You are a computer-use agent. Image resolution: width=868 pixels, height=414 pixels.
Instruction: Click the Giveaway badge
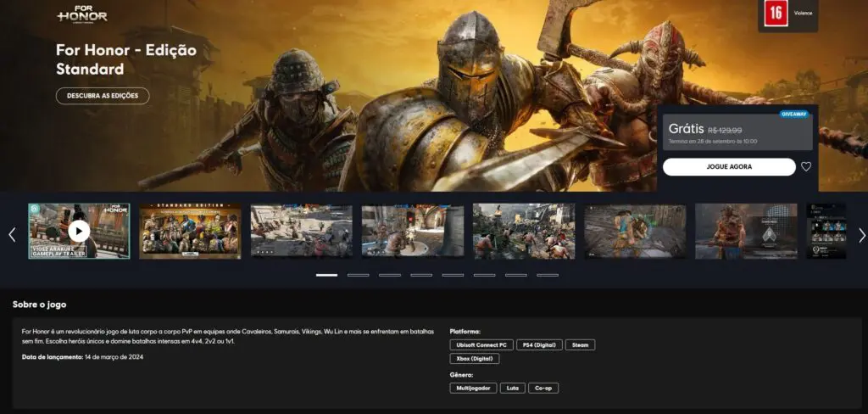793,115
